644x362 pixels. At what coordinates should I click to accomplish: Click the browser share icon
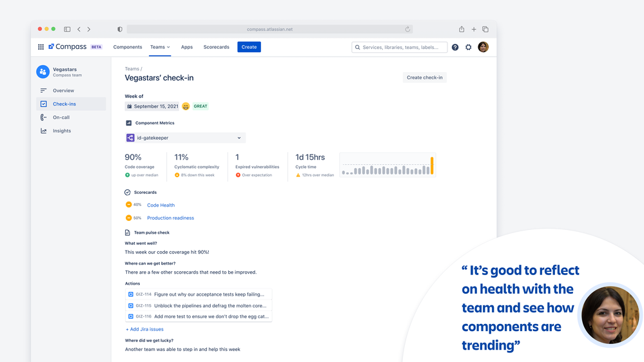(x=462, y=29)
